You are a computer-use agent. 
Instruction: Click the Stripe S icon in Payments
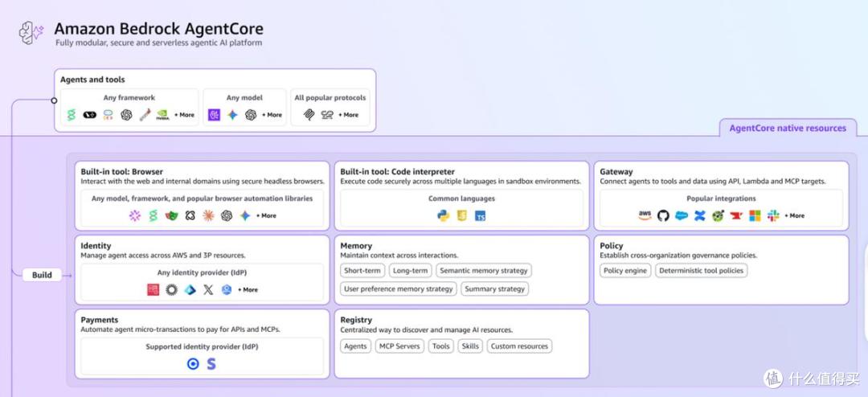tap(211, 364)
